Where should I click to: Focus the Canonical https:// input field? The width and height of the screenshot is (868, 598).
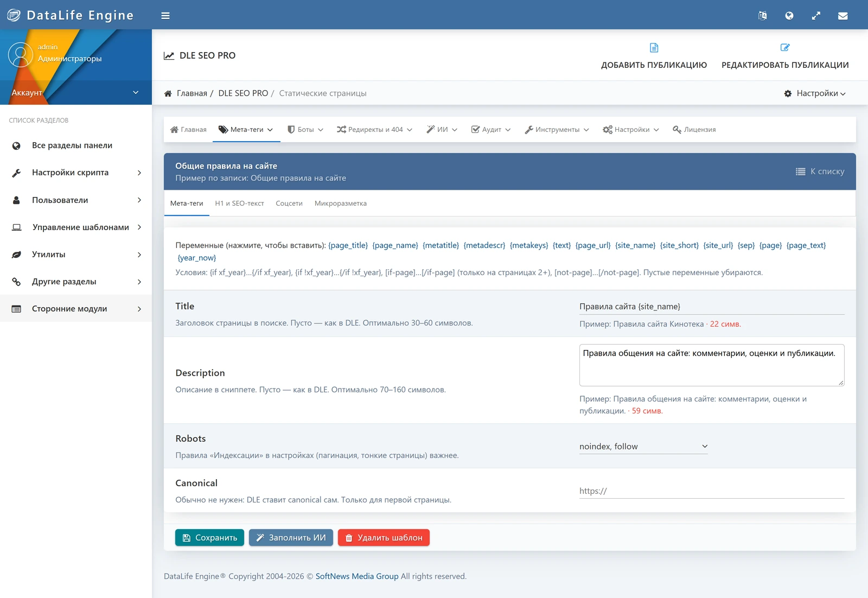click(x=712, y=491)
